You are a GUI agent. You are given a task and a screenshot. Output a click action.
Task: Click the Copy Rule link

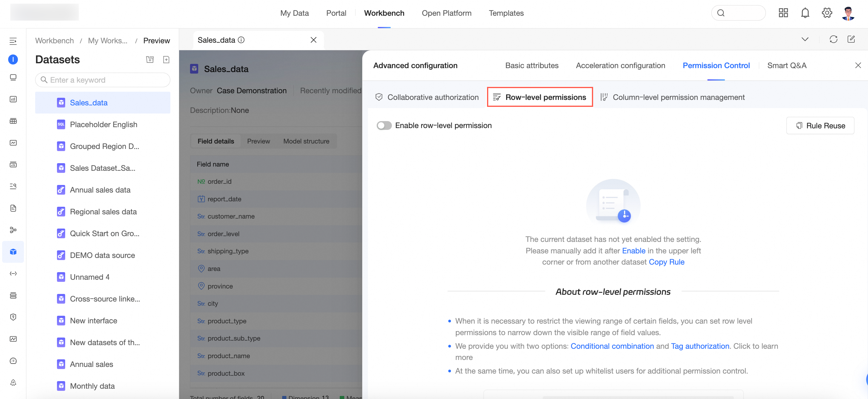pyautogui.click(x=666, y=262)
